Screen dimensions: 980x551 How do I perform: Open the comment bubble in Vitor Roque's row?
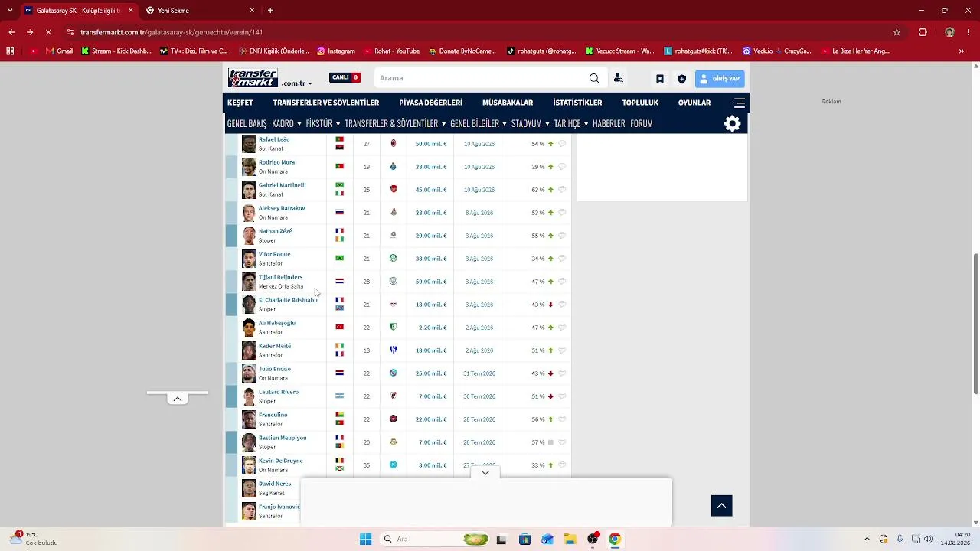pos(562,259)
